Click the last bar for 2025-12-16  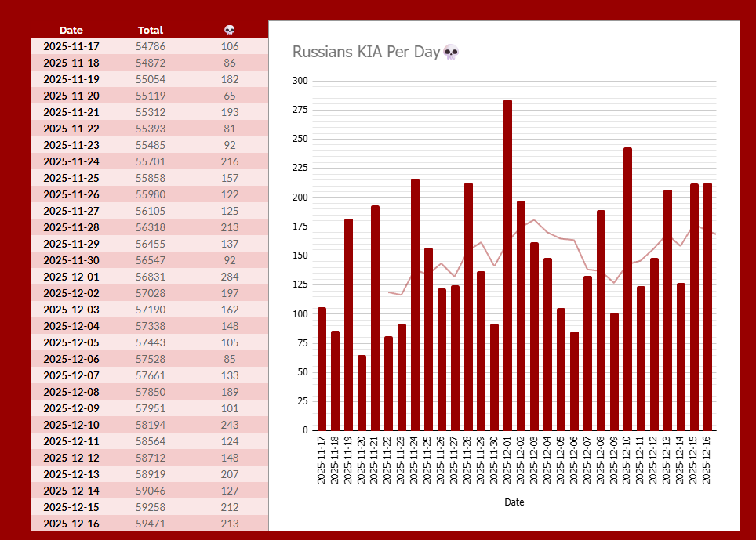pyautogui.click(x=707, y=306)
